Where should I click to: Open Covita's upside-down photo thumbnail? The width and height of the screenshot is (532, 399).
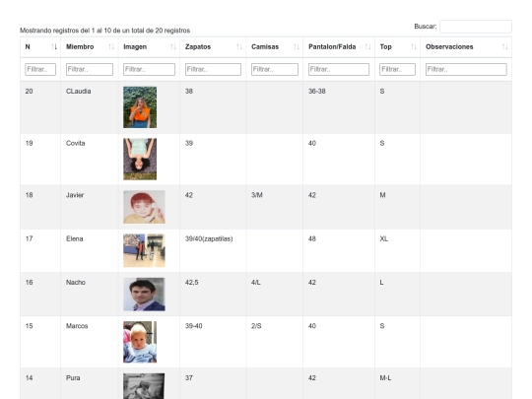(140, 160)
